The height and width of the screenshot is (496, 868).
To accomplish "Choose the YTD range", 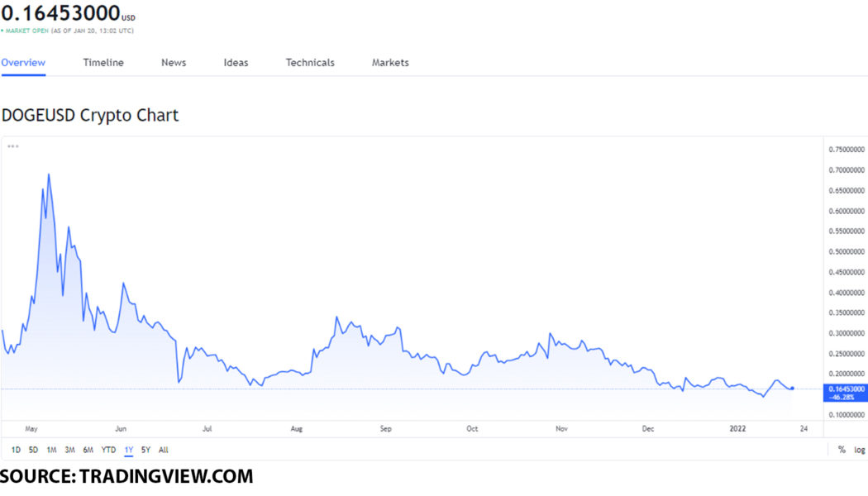I will click(x=107, y=450).
